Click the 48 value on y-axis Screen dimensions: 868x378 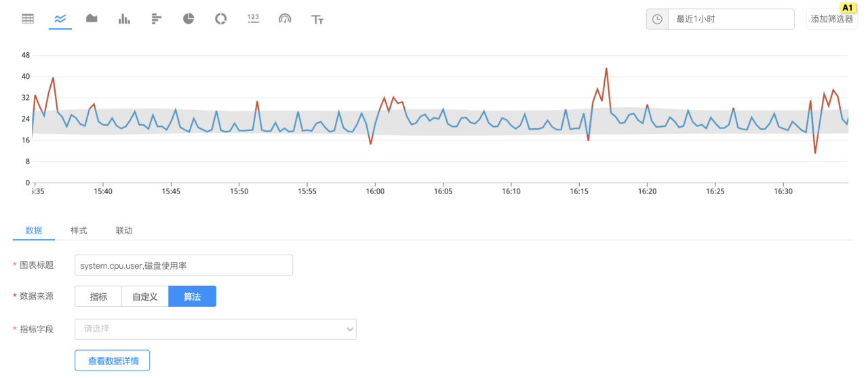[x=26, y=55]
